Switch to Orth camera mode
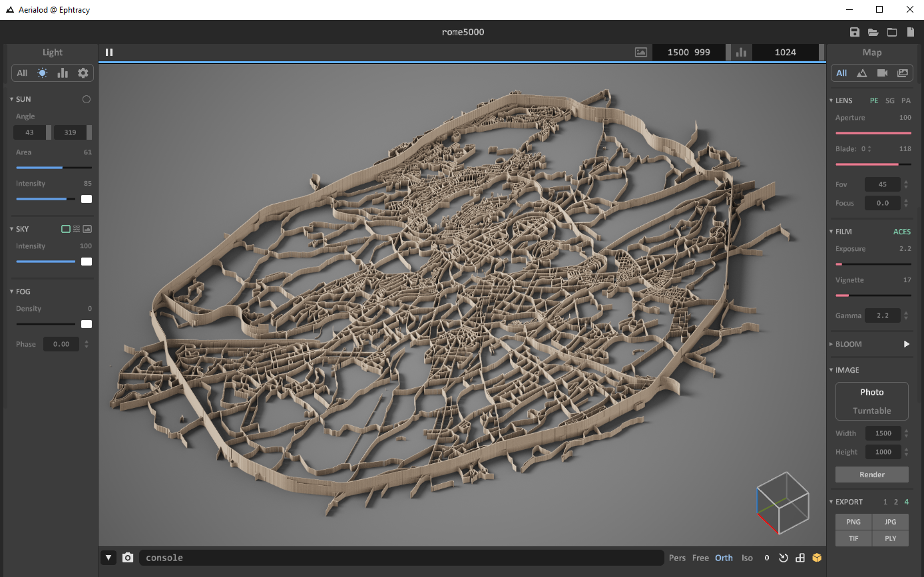Viewport: 924px width, 577px height. click(724, 558)
